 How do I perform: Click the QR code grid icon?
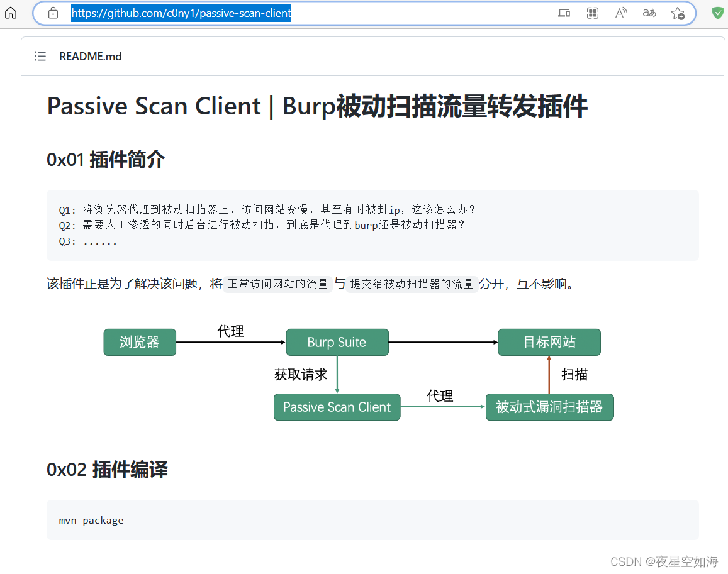[x=593, y=13]
